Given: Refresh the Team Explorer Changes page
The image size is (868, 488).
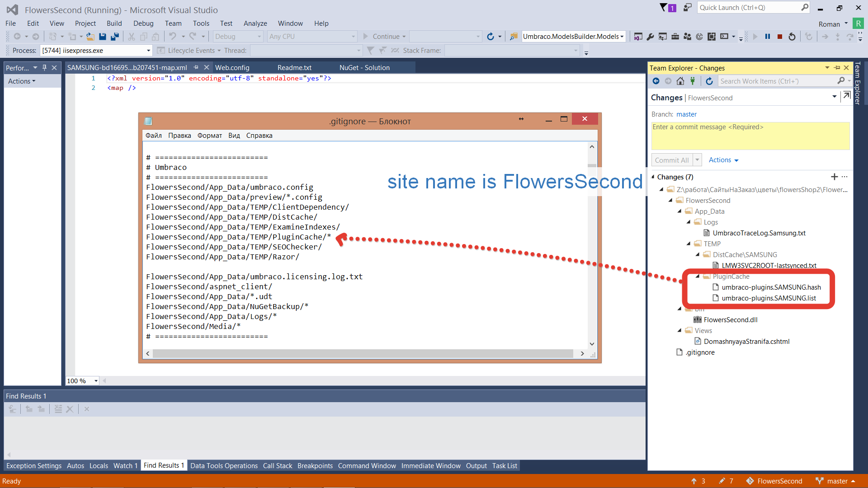Looking at the screenshot, I should coord(709,81).
